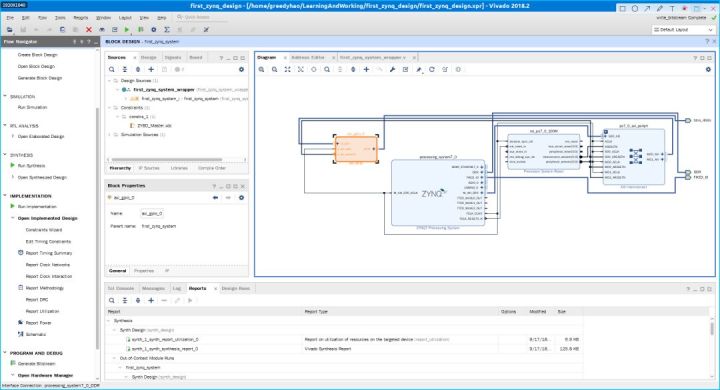Open the Default Layout dropdown

tap(683, 29)
